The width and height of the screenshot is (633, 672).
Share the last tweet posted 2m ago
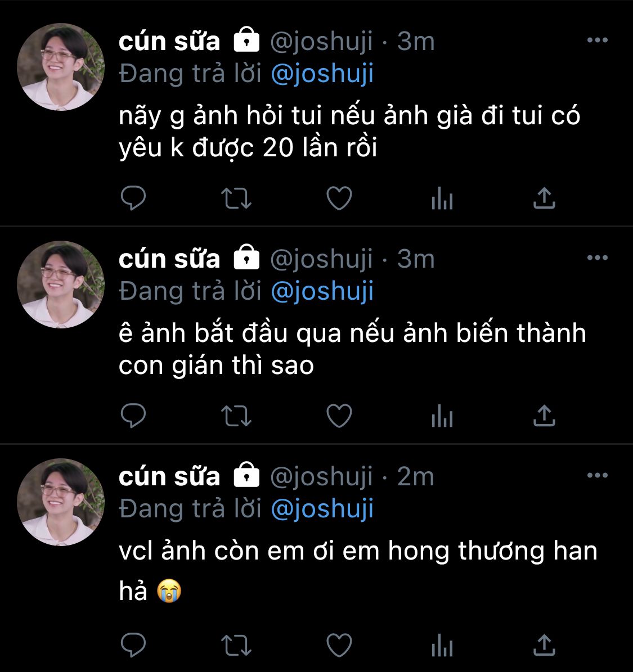coord(544,644)
